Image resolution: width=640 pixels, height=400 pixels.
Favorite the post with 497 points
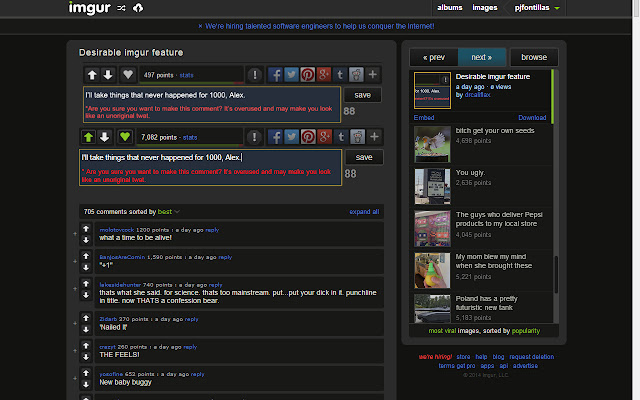[128, 75]
